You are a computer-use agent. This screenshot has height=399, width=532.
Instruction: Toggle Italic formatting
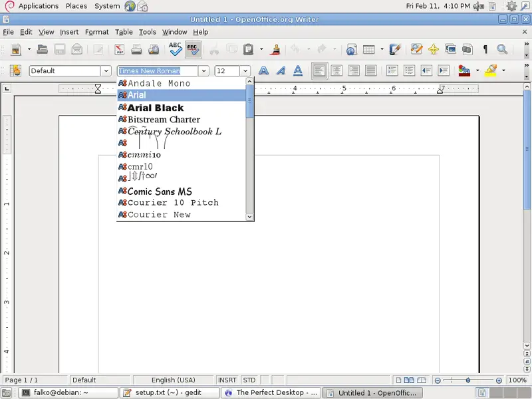[x=281, y=70]
